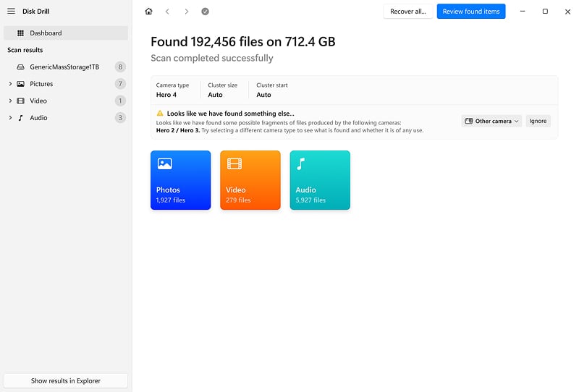
Task: Click the drive icon beside GenericMassStorage1TB
Action: point(21,67)
